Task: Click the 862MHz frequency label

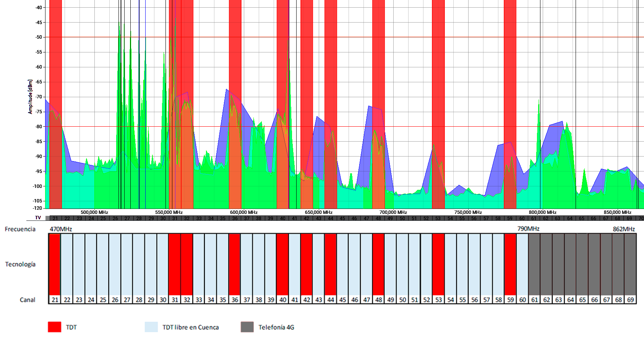Action: [x=624, y=229]
